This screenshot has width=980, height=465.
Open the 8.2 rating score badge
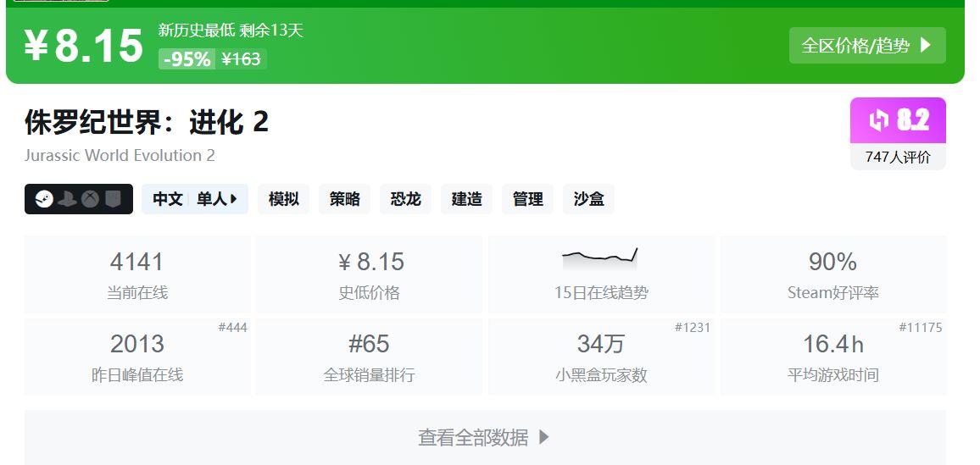[898, 120]
